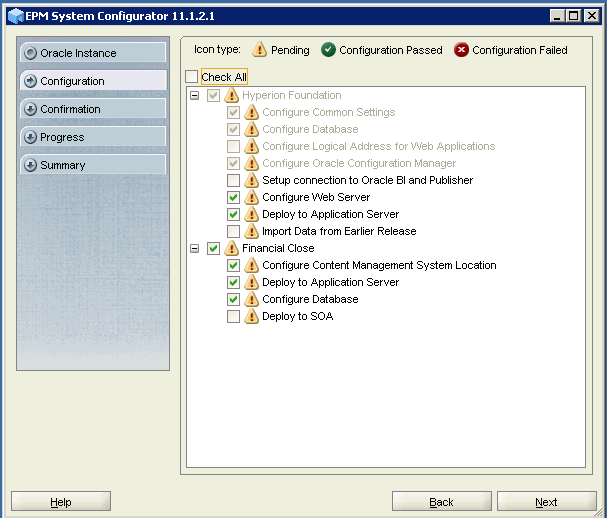Image resolution: width=607 pixels, height=518 pixels.
Task: Collapse the Financial Close tree node
Action: point(195,248)
